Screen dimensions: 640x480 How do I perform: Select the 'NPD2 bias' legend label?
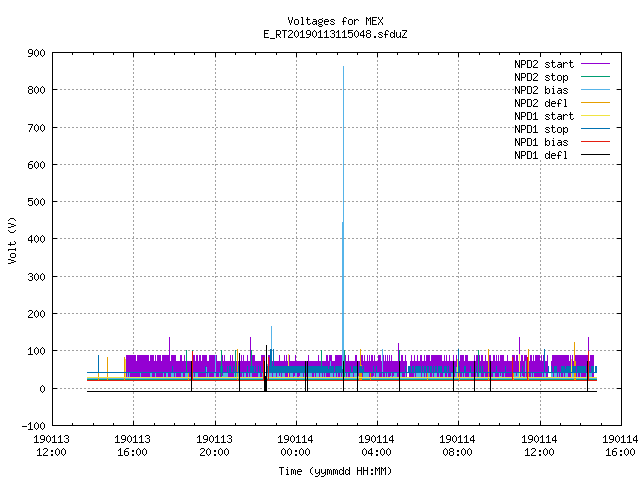tap(541, 90)
